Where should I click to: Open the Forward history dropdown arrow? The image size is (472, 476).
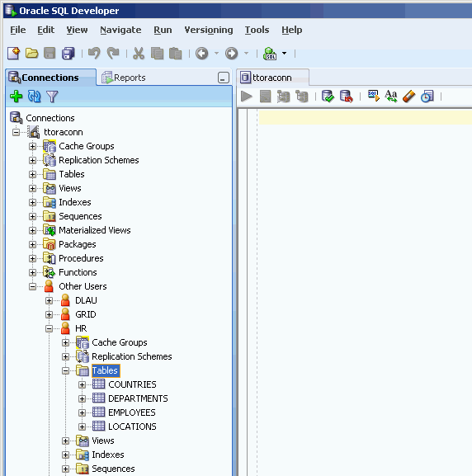pyautogui.click(x=247, y=53)
